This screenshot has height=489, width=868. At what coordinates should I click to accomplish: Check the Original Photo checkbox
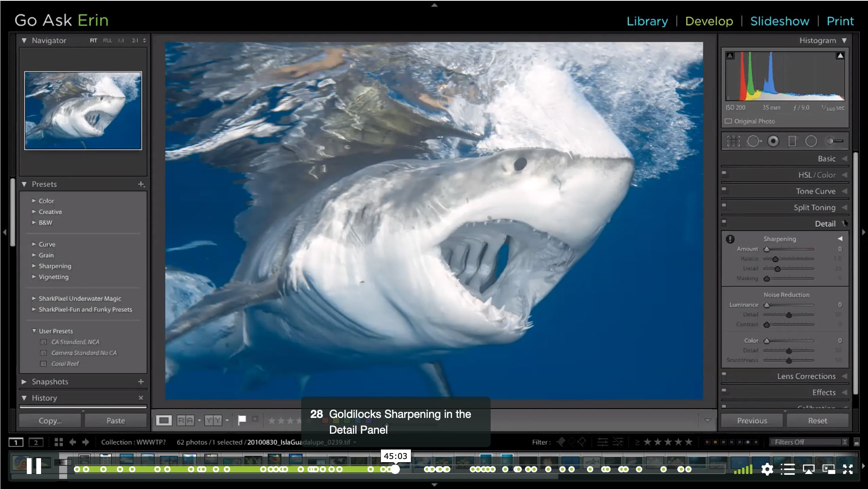[x=728, y=121]
